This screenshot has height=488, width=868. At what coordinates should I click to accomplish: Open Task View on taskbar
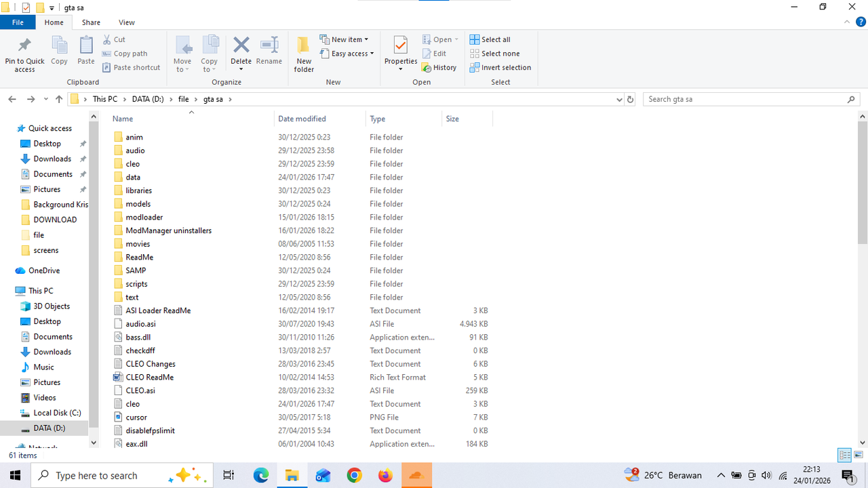coord(229,476)
